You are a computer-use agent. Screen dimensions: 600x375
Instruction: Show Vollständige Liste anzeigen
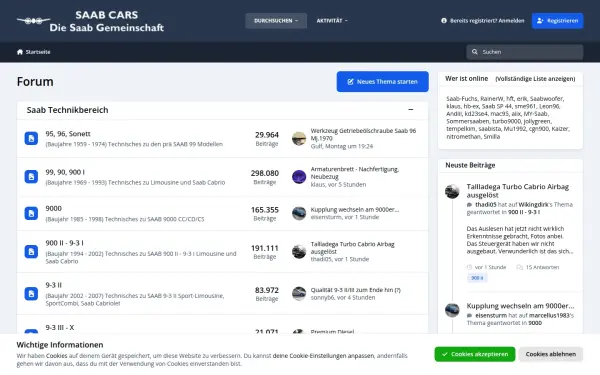point(535,79)
